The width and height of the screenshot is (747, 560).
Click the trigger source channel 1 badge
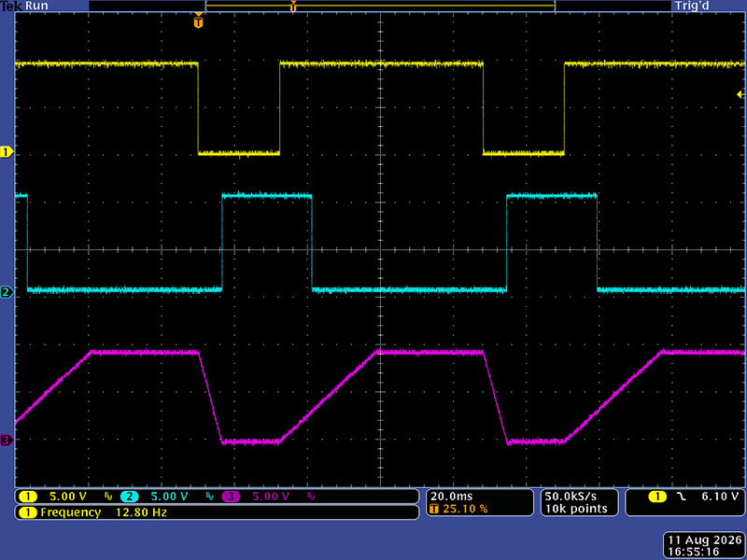[x=657, y=497]
